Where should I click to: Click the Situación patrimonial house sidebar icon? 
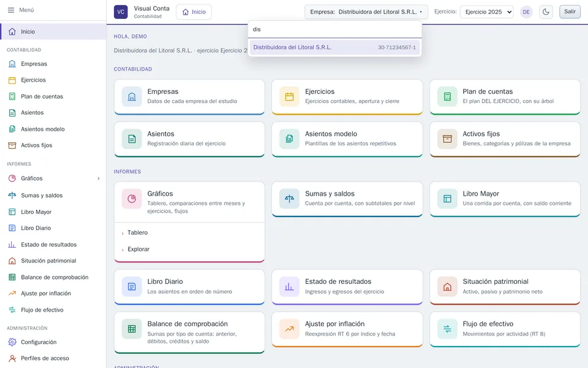pos(12,261)
